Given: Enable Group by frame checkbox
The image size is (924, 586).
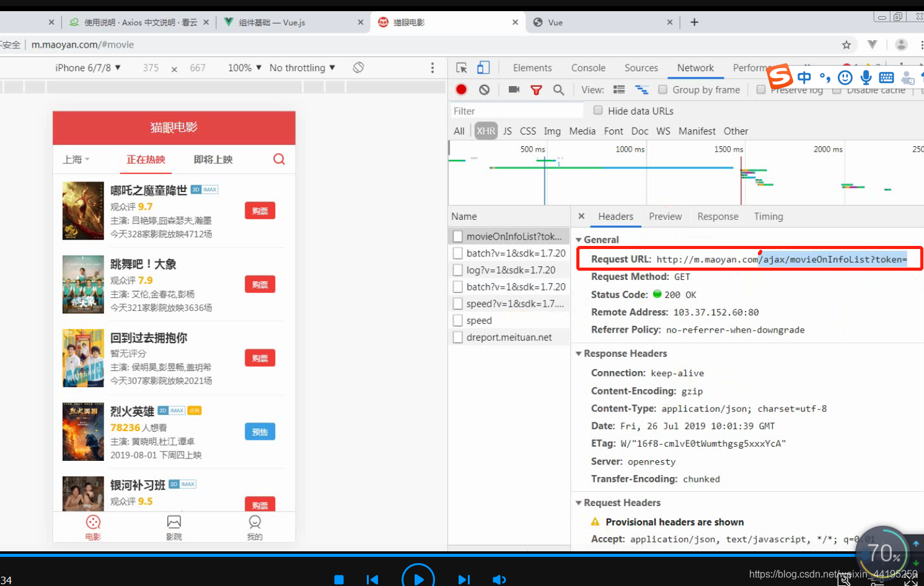Looking at the screenshot, I should (x=662, y=90).
